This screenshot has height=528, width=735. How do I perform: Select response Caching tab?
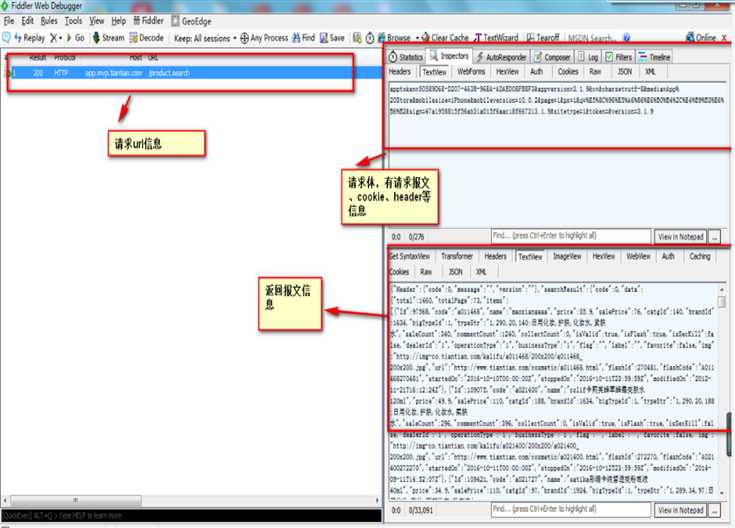point(700,256)
